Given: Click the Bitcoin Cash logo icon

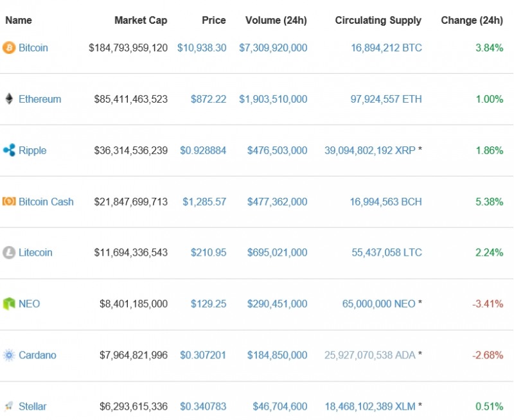Looking at the screenshot, I should tap(9, 202).
